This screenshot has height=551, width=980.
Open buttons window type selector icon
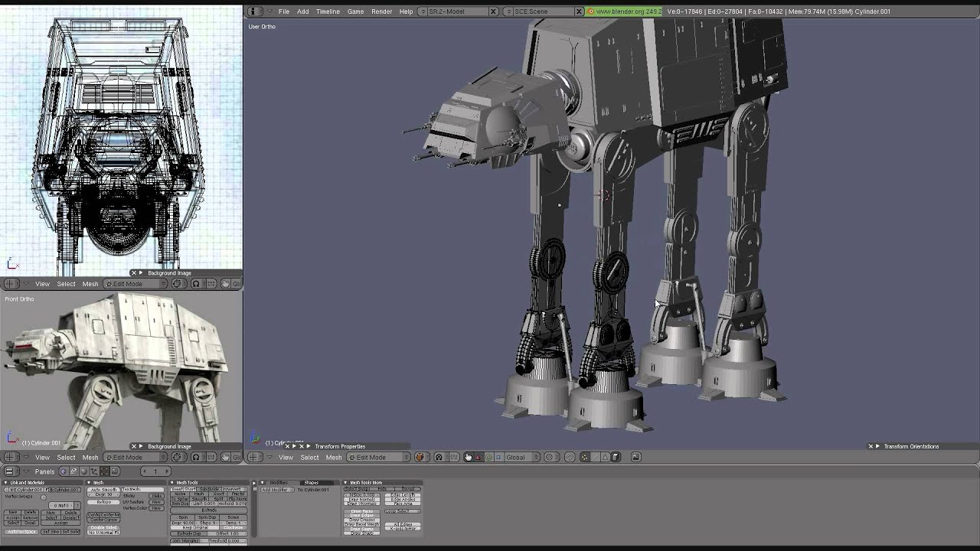[x=11, y=471]
